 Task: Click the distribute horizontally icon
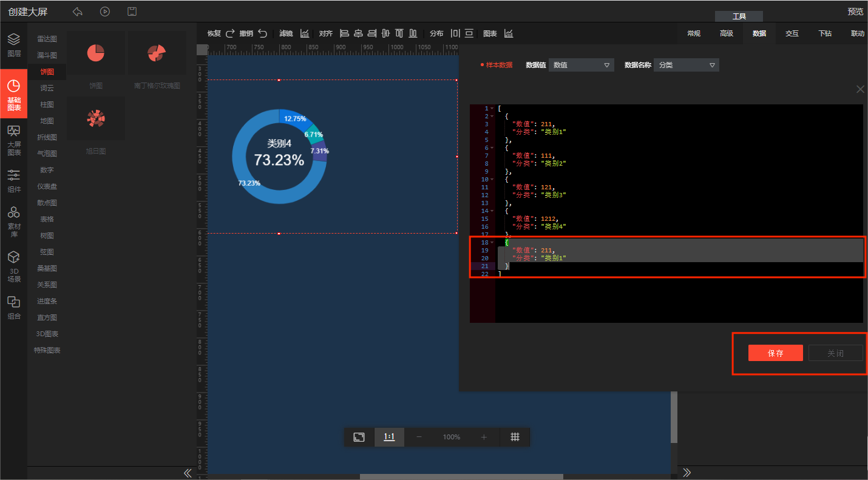[x=455, y=33]
